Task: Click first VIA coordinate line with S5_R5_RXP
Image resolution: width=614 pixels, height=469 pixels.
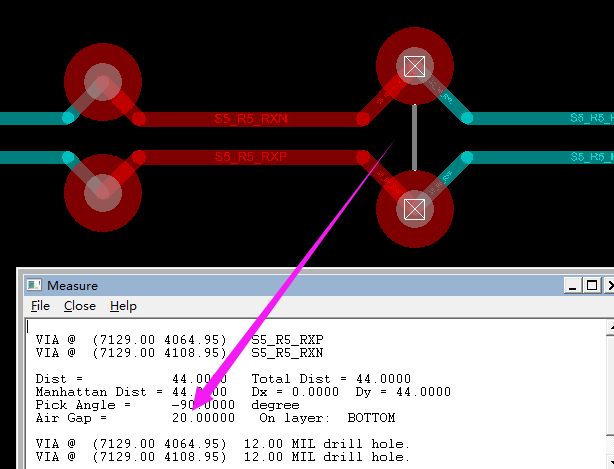Action: tap(180, 339)
